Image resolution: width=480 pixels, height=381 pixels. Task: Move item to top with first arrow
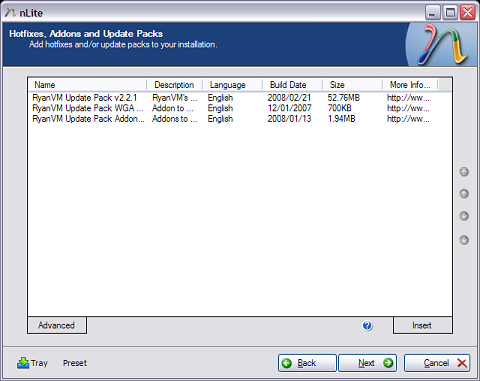tap(464, 172)
